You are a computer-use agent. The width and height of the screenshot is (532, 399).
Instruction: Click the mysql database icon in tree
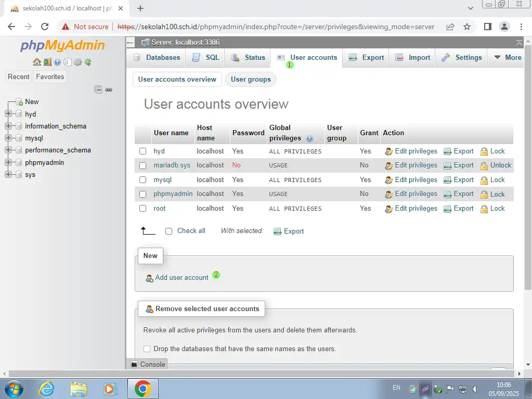[x=19, y=138]
